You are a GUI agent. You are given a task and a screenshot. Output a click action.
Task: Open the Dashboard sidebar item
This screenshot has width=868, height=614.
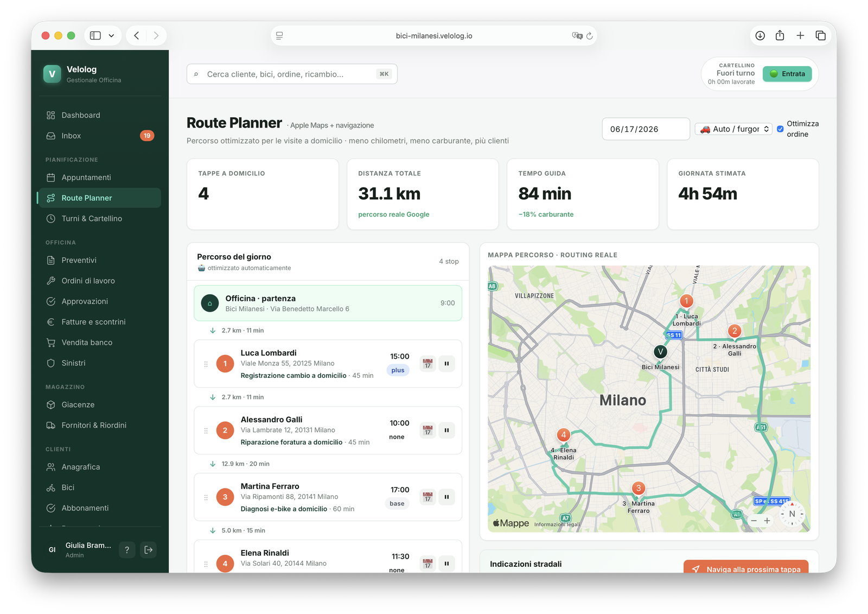click(x=100, y=115)
